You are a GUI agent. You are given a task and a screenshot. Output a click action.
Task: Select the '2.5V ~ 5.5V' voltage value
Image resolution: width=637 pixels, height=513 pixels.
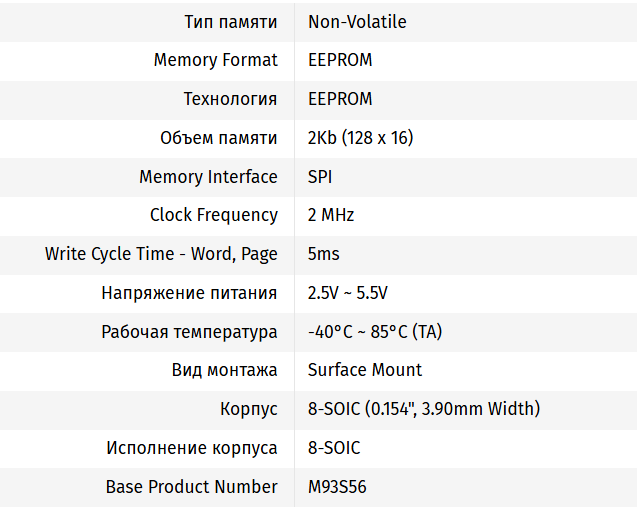click(347, 293)
